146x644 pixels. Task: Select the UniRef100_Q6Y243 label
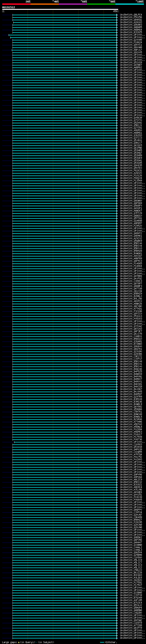(x=131, y=329)
